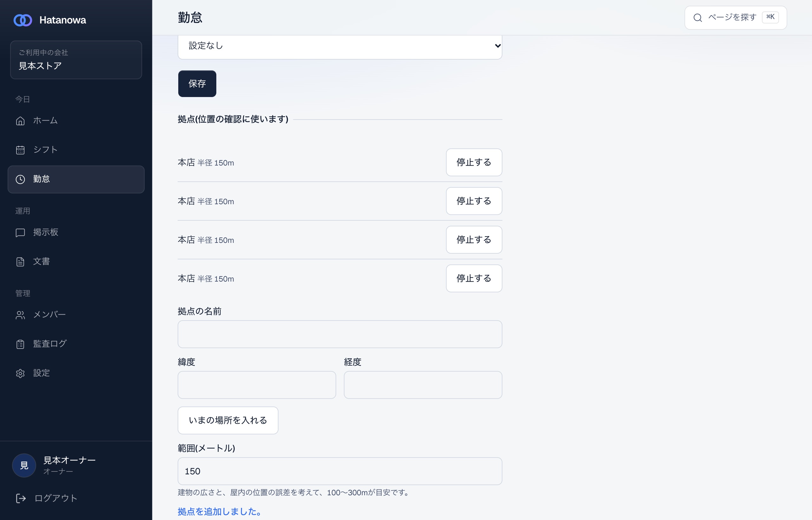812x520 pixels.
Task: Click the 勤怠 page title
Action: [x=190, y=17]
